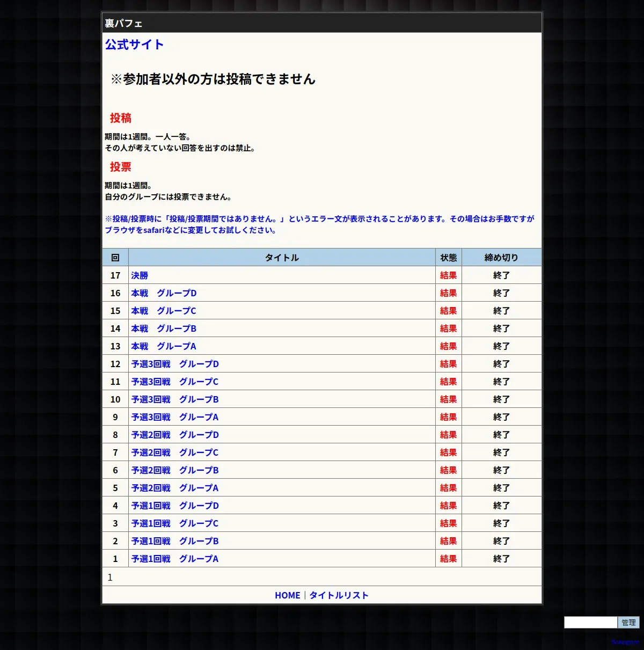The height and width of the screenshot is (650, 644).
Task: Click the 裏パフェ page title
Action: [123, 23]
